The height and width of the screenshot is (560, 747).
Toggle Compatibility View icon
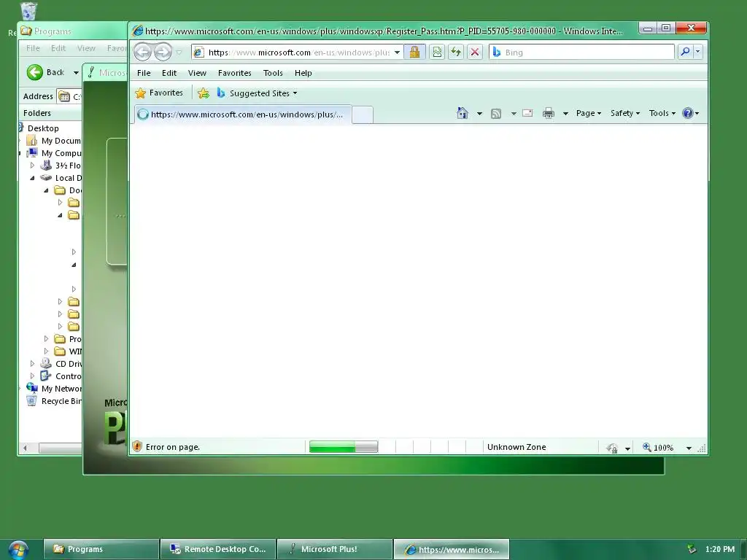coord(437,52)
